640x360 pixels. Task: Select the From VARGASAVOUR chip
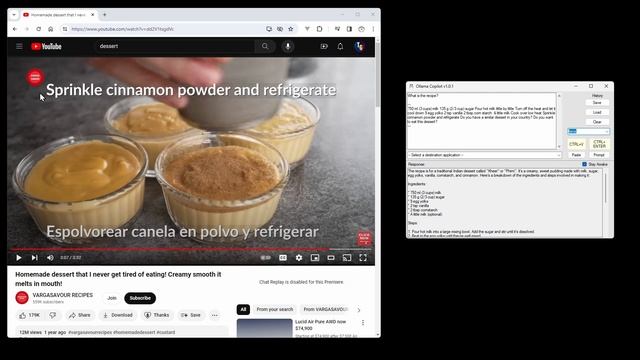pos(325,309)
